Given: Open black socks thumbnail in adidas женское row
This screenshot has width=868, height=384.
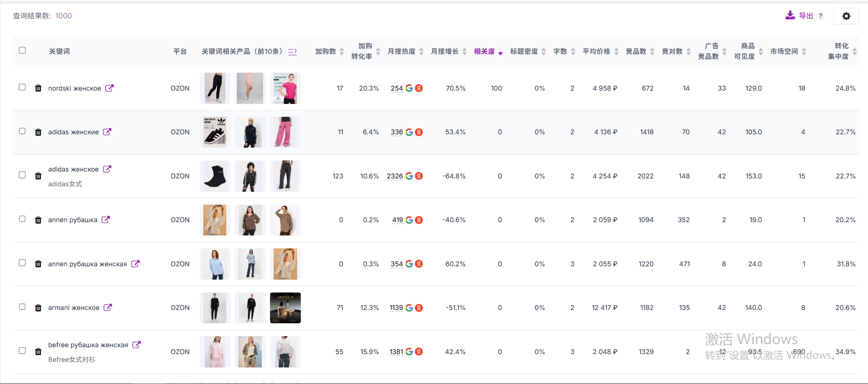Looking at the screenshot, I should tap(215, 176).
